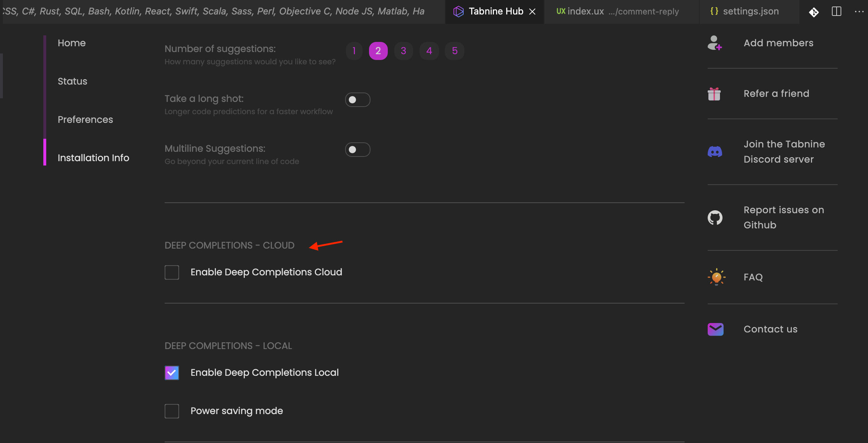Screen dimensions: 868x443
Task: Click the Discord logo icon
Action: click(x=715, y=152)
